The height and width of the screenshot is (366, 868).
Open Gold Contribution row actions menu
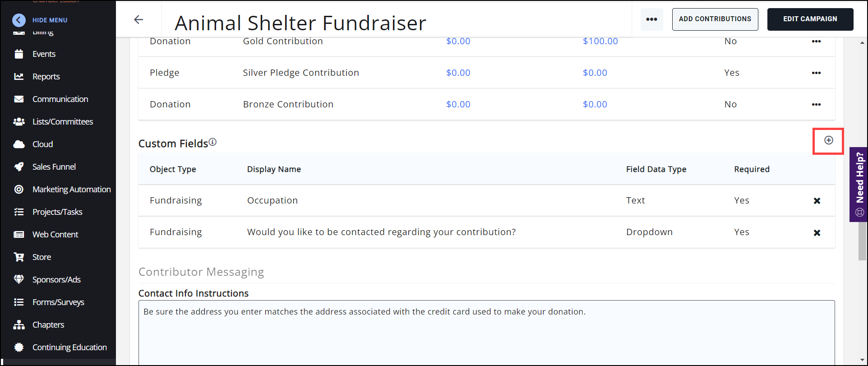click(816, 42)
